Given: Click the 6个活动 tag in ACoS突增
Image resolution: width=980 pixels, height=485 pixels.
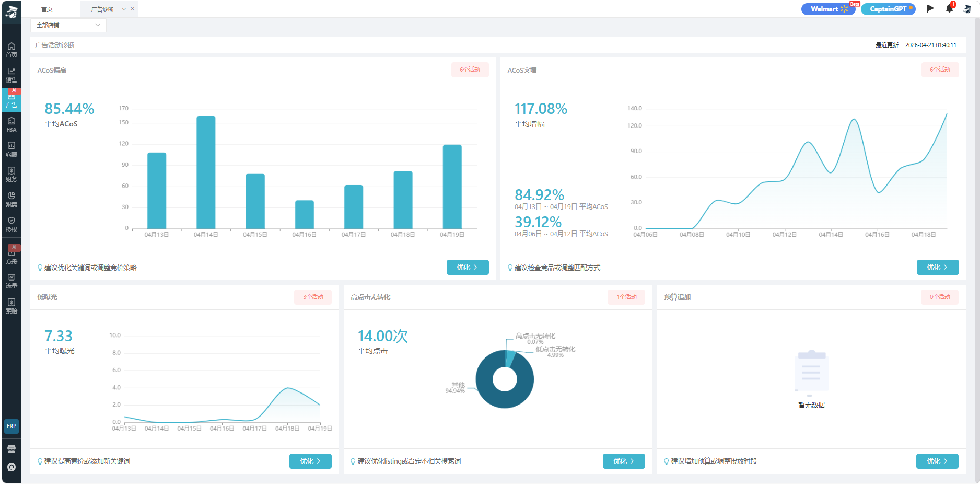Looking at the screenshot, I should 940,70.
